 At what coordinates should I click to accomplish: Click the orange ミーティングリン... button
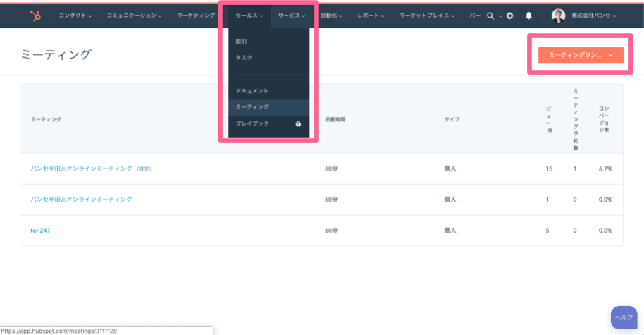(x=580, y=55)
